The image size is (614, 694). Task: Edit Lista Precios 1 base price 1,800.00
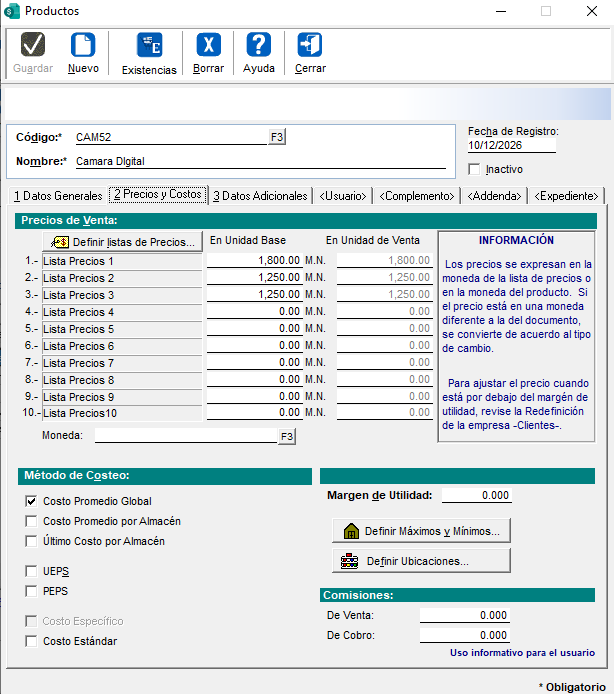pyautogui.click(x=255, y=260)
